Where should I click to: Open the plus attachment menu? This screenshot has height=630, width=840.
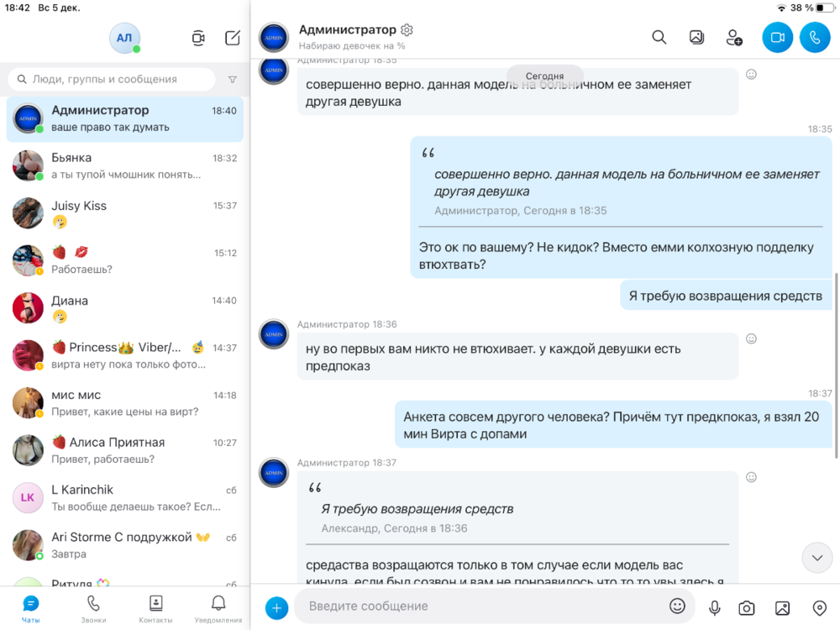[276, 607]
